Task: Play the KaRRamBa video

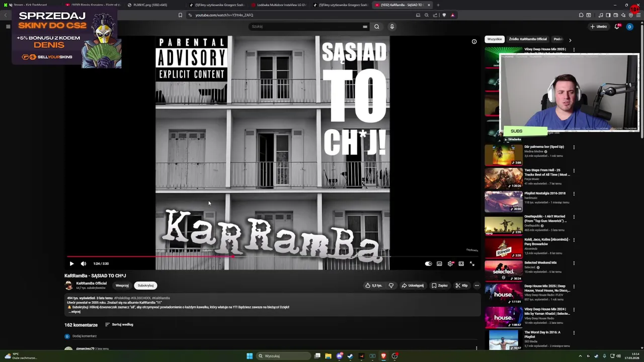Action: click(71, 263)
